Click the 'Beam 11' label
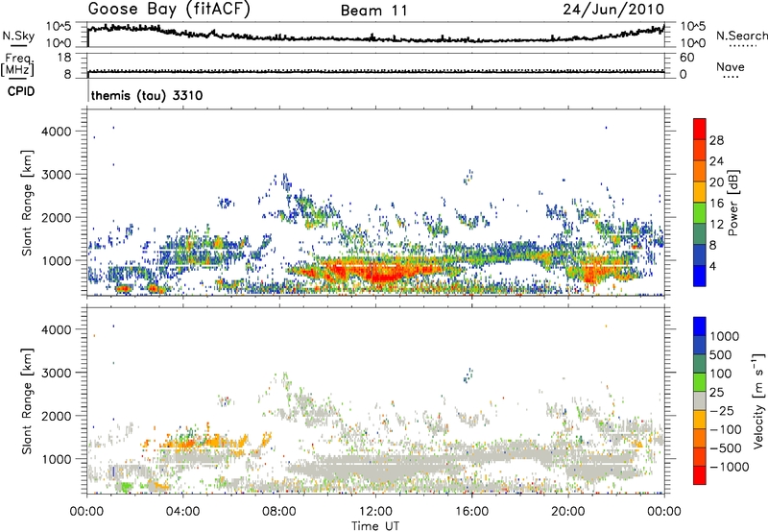768x532 pixels. coord(374,11)
